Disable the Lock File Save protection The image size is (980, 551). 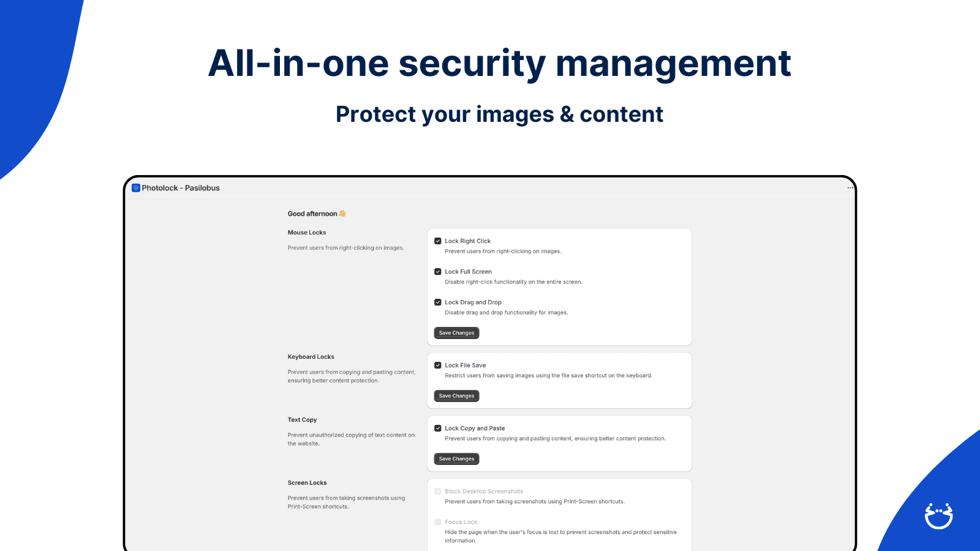(437, 365)
